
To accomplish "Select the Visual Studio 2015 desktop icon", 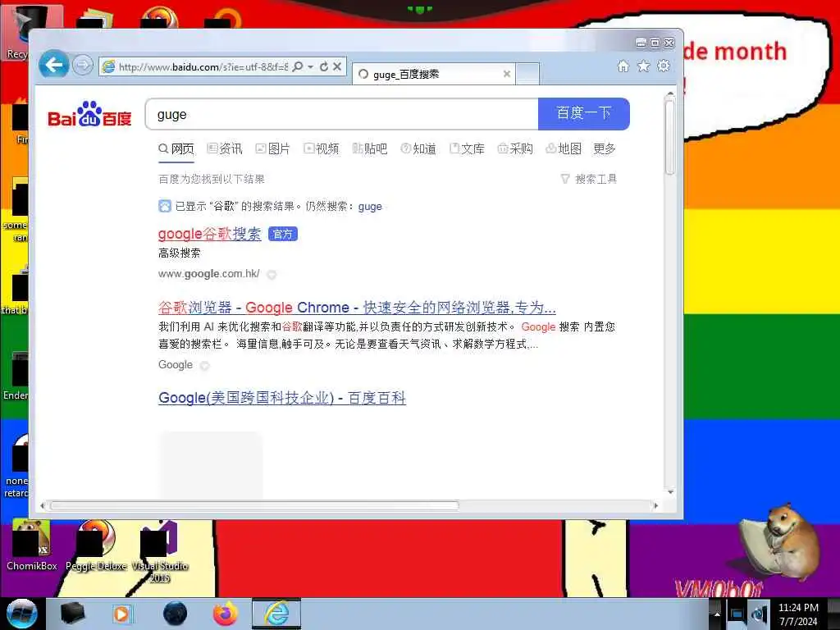I will tap(160, 552).
